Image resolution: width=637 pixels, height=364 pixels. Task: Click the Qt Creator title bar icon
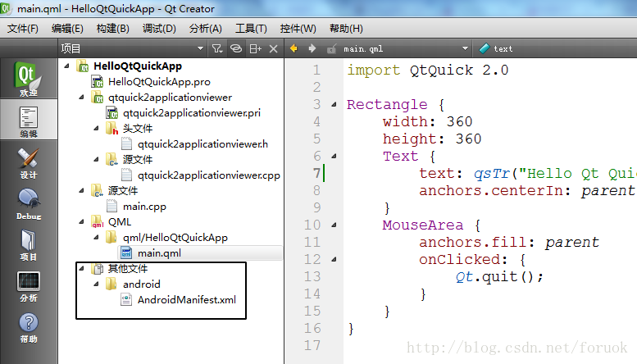tap(6, 8)
